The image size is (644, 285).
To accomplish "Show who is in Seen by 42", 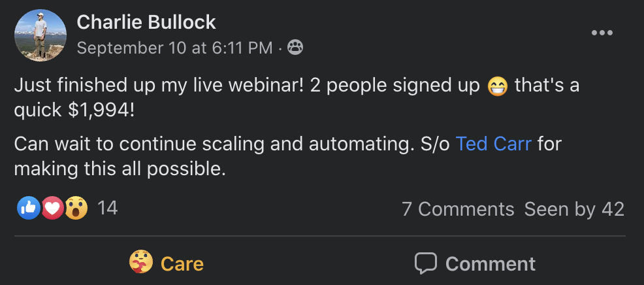I will [x=575, y=209].
